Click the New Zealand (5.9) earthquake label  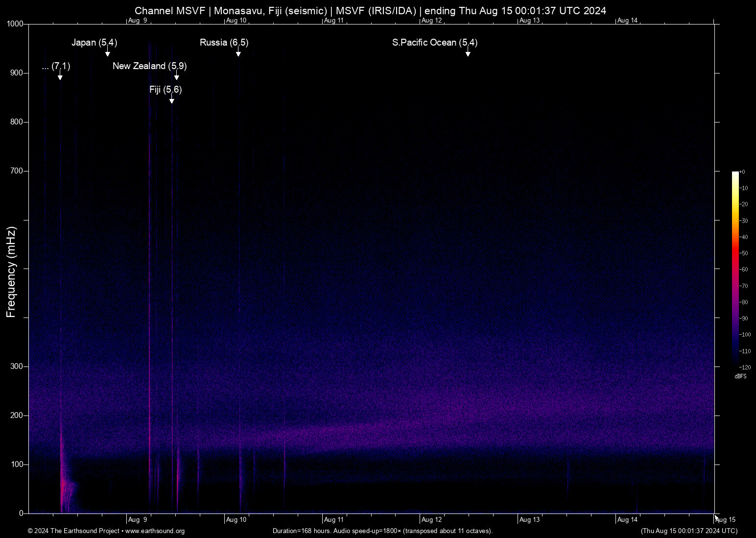click(149, 66)
